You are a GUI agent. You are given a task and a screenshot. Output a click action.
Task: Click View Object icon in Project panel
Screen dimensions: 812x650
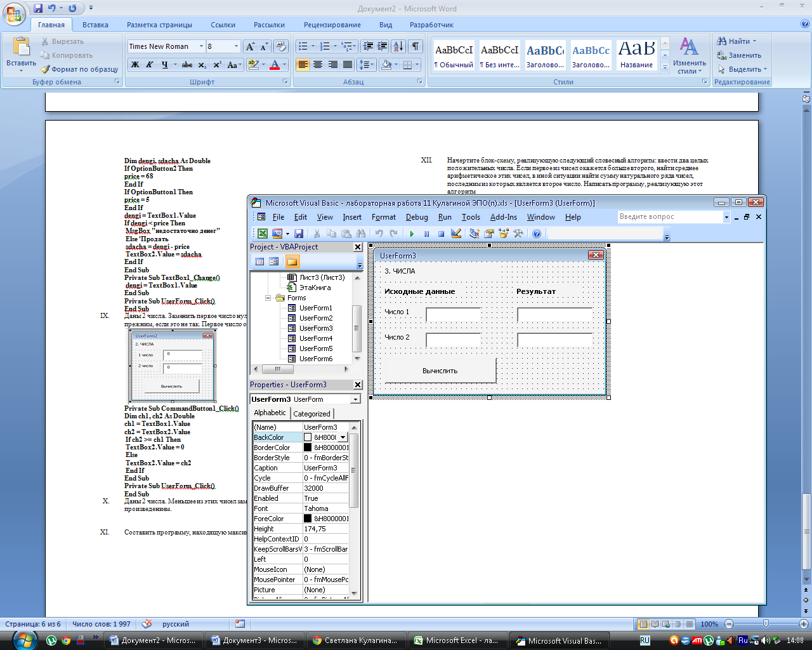[x=273, y=262]
